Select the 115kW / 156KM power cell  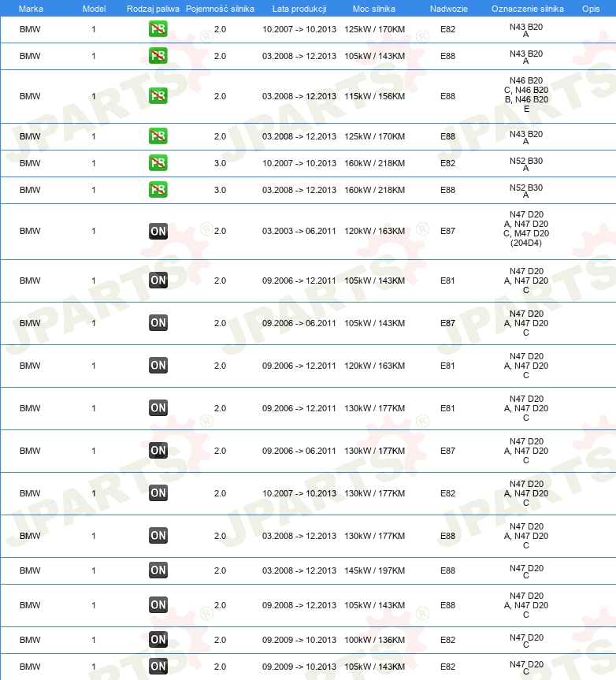coord(374,96)
